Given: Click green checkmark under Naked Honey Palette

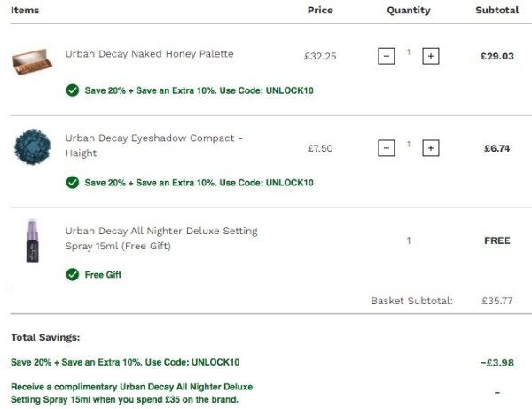Looking at the screenshot, I should click(x=72, y=90).
